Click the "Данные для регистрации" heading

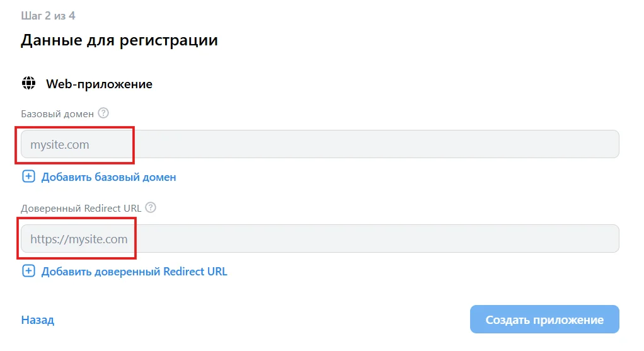(x=119, y=40)
